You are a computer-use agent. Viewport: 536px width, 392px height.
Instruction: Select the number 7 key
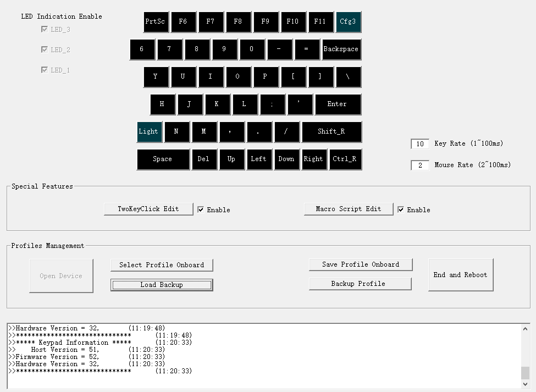pos(169,49)
